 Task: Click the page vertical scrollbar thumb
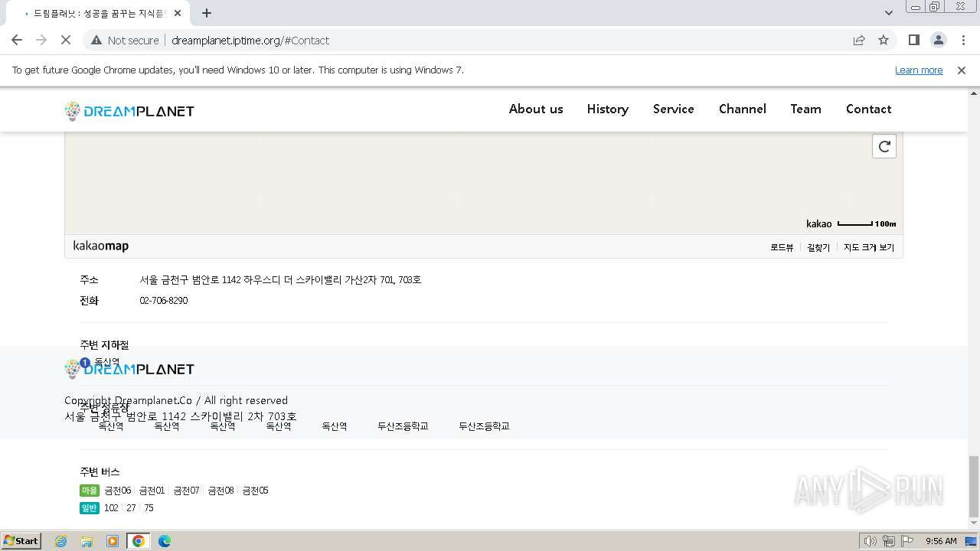coord(973,486)
